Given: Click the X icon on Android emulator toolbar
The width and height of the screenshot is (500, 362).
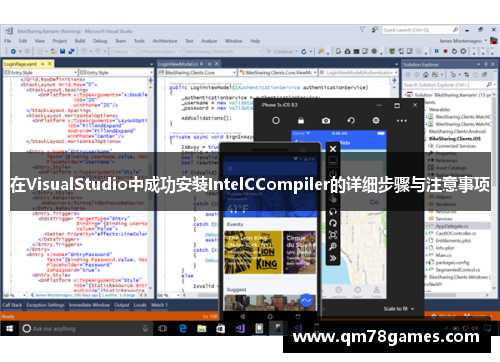Looking at the screenshot, I should click(333, 149).
